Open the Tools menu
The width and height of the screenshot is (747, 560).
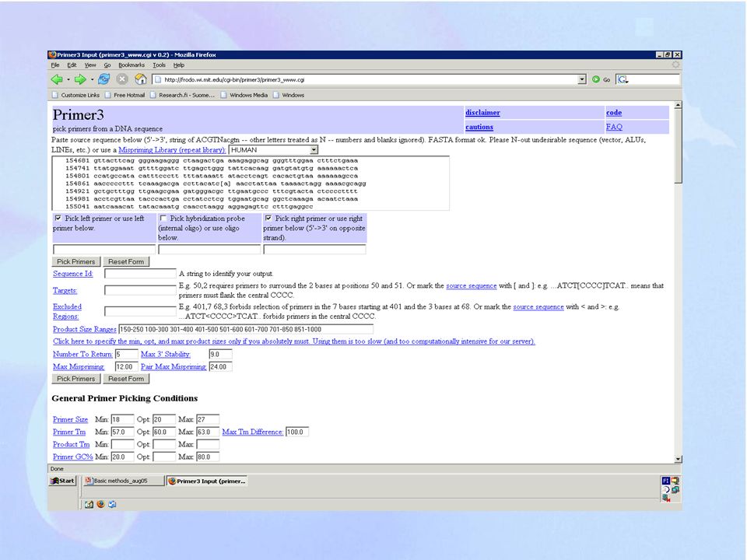pos(159,65)
